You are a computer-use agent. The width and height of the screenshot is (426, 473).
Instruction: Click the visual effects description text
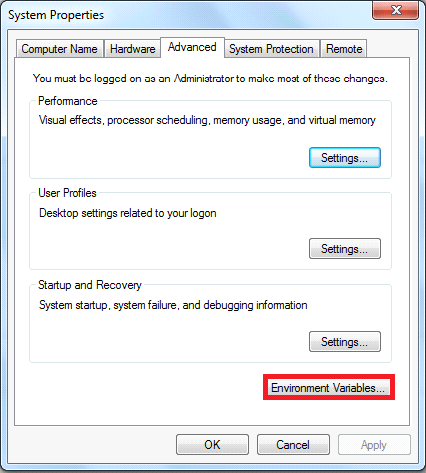tap(207, 120)
